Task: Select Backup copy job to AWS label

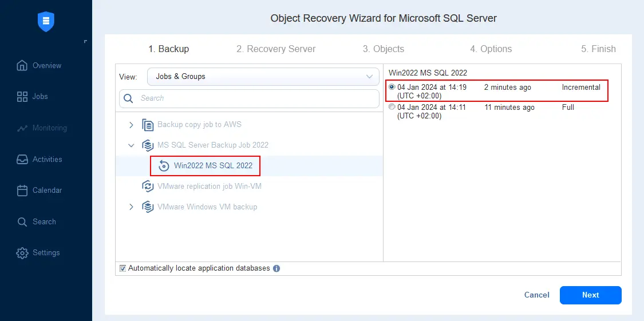Action: 199,125
